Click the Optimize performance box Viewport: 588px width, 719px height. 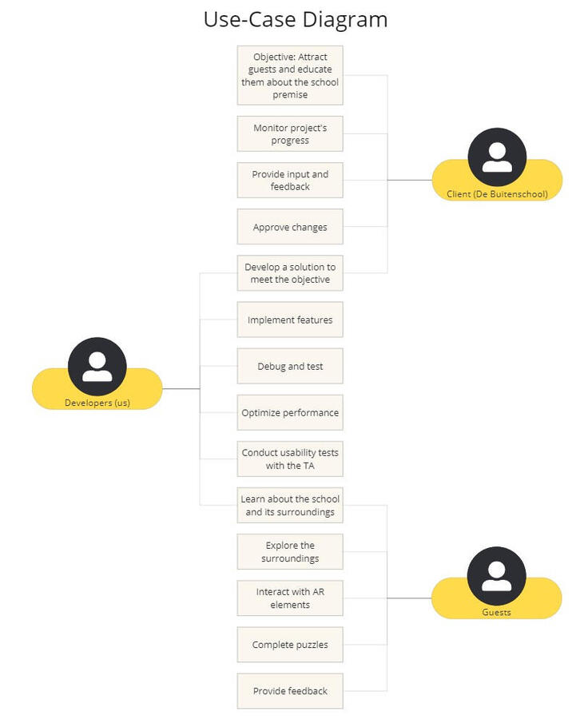click(290, 412)
